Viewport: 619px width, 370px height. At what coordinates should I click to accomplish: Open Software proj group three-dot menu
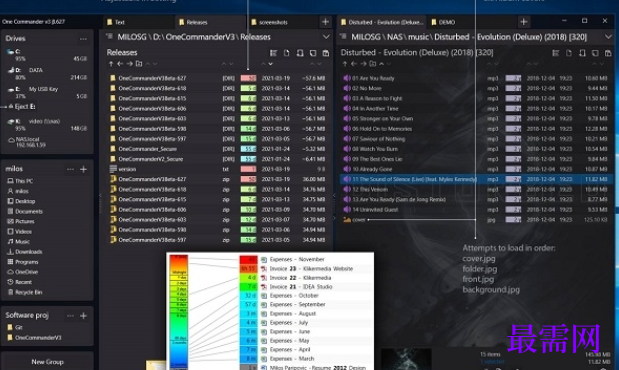(70, 316)
